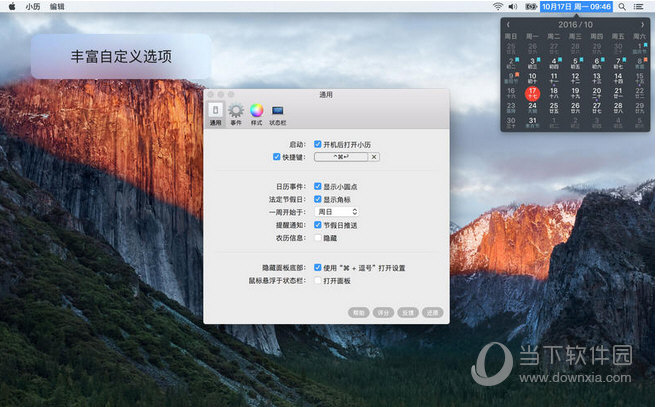Enable the 隐藏 lunar info checkbox
Image resolution: width=656 pixels, height=407 pixels.
click(x=318, y=238)
